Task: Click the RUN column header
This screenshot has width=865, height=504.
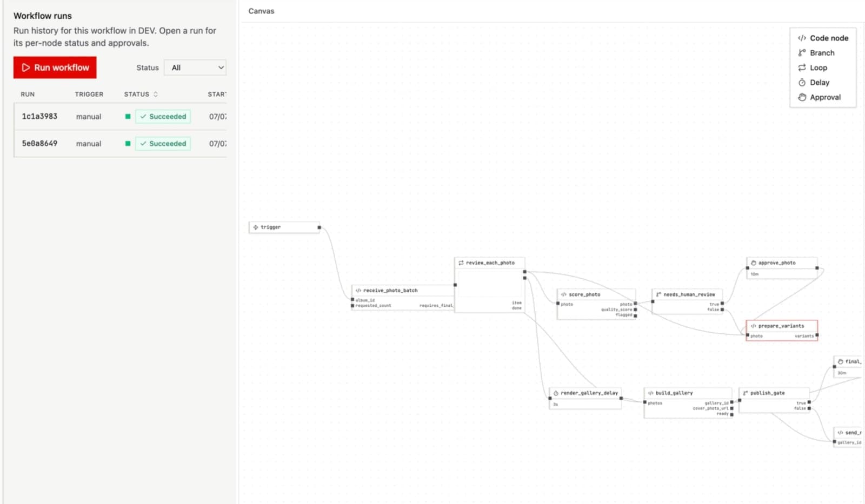Action: [x=28, y=94]
